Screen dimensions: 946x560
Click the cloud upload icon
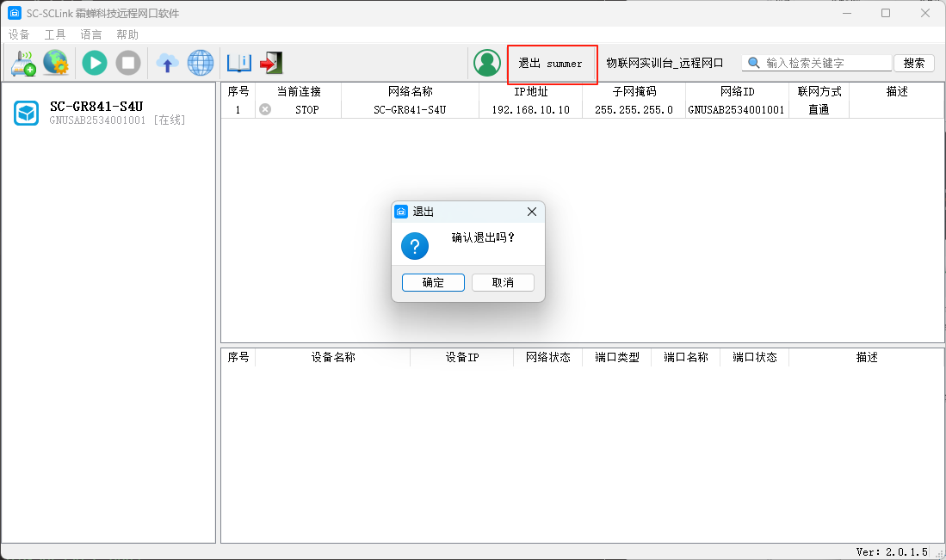167,63
